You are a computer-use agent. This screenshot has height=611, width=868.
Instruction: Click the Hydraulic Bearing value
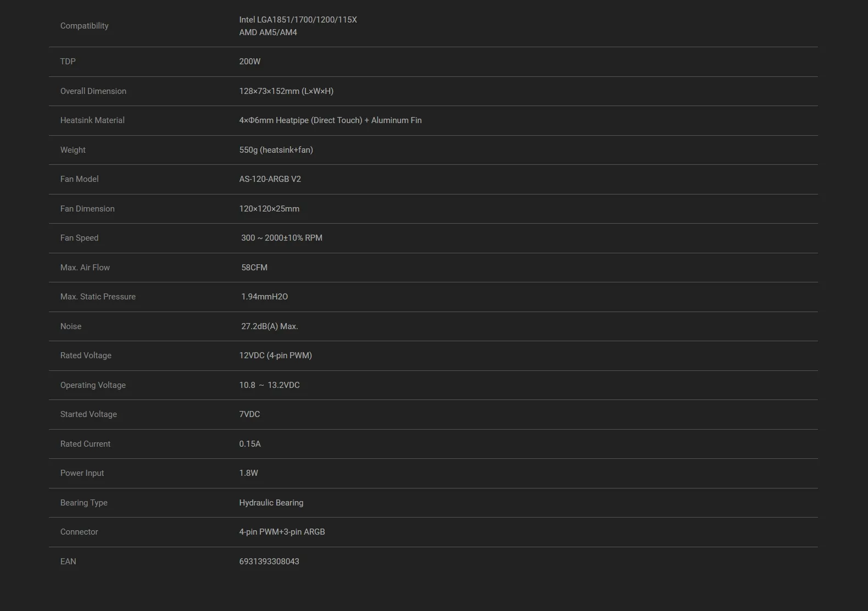[271, 503]
